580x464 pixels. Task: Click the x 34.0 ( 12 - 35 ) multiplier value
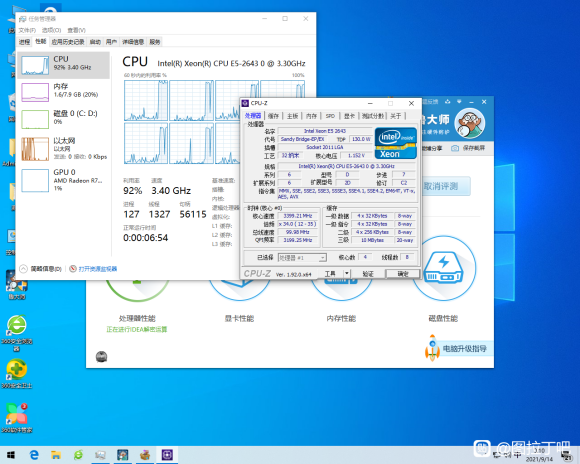[x=298, y=224]
